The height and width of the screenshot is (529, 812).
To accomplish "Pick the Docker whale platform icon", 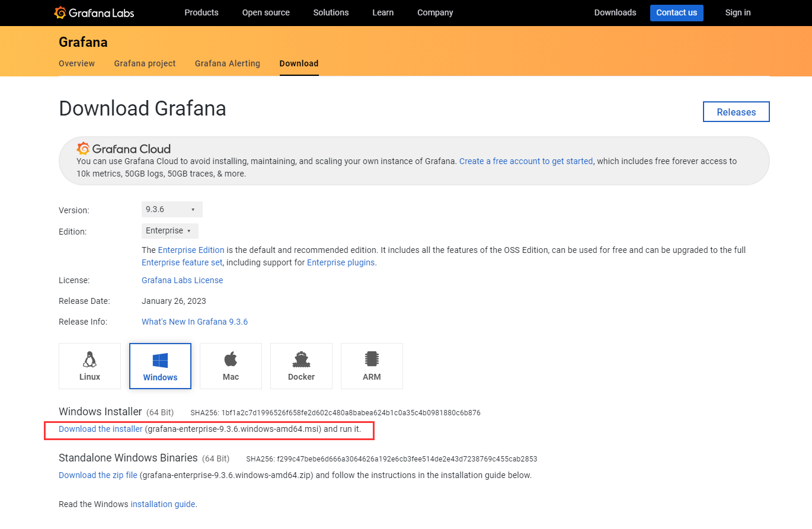I will pyautogui.click(x=301, y=359).
